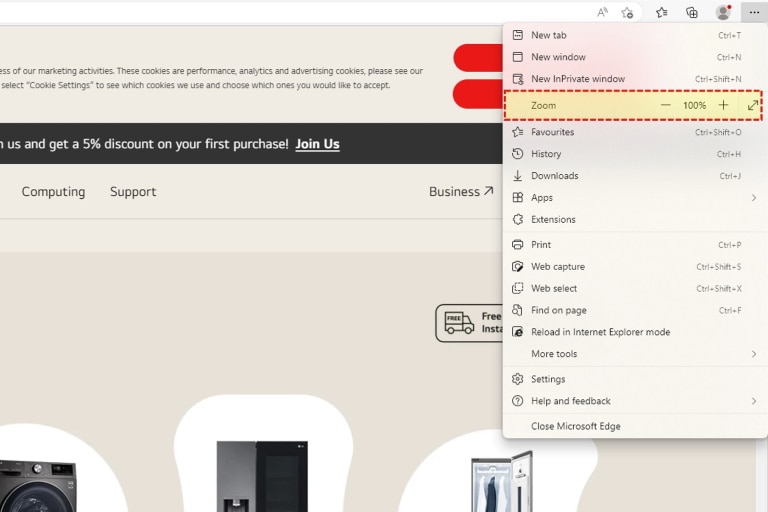Go to the Computing navigation section
Screen dimensions: 768x512
click(53, 192)
